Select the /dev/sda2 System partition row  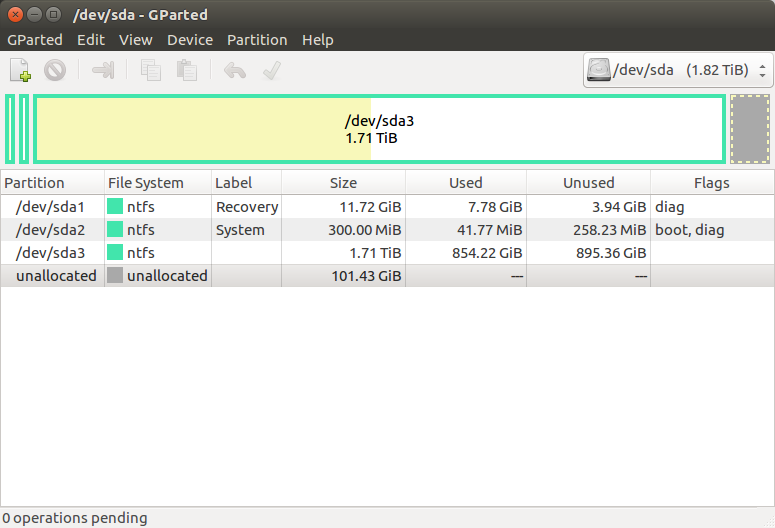388,230
